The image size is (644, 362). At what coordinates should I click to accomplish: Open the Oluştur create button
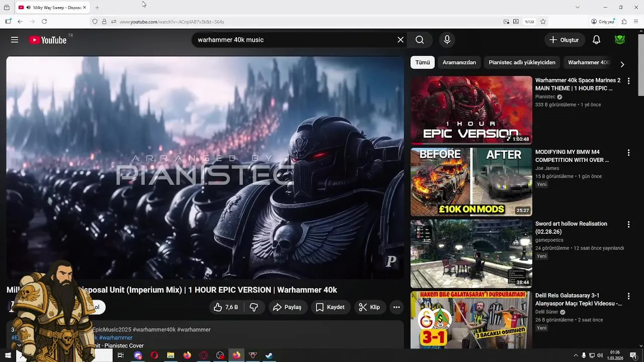[x=564, y=40]
